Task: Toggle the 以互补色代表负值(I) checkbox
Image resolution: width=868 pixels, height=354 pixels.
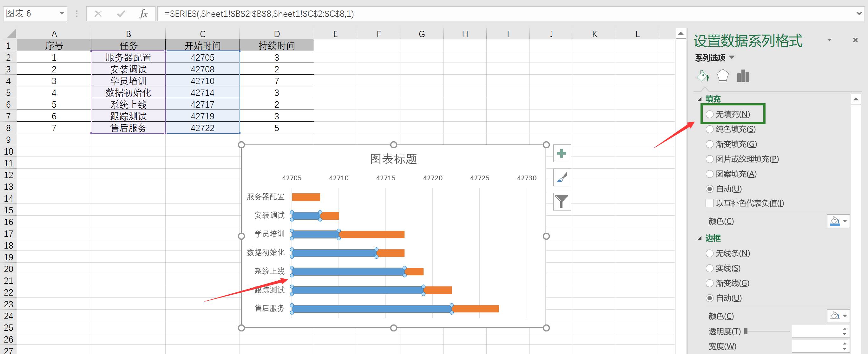Action: (x=709, y=203)
